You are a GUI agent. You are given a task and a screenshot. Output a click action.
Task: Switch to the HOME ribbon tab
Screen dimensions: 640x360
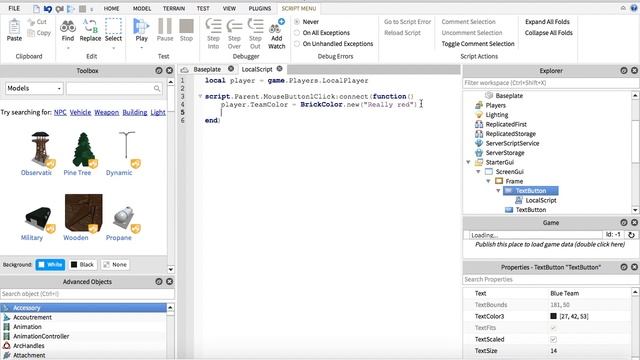coord(111,8)
